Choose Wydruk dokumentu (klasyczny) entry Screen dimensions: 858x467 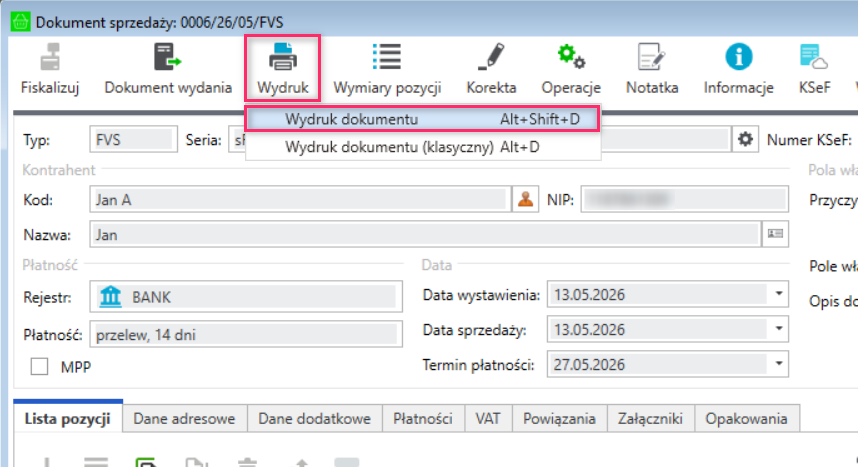[x=422, y=147]
